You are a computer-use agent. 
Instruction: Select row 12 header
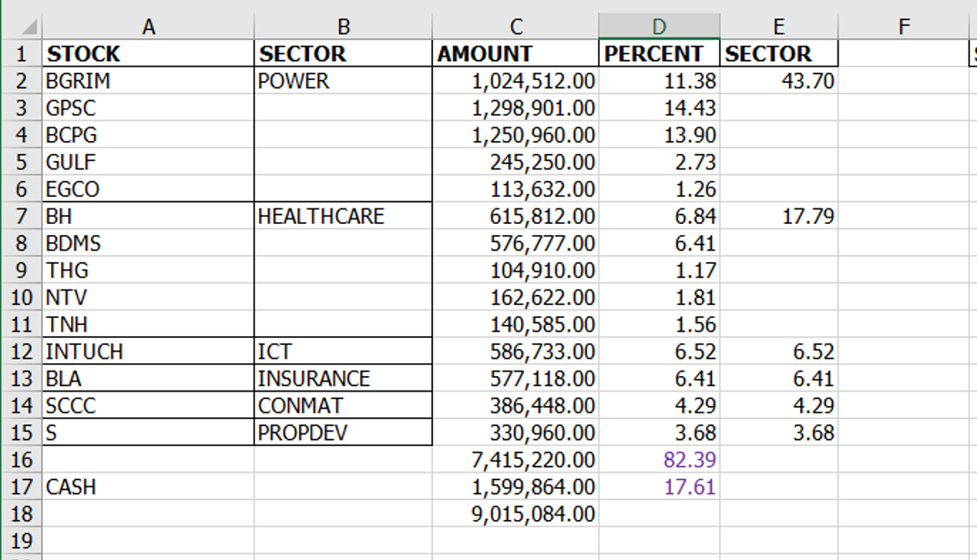pos(21,351)
